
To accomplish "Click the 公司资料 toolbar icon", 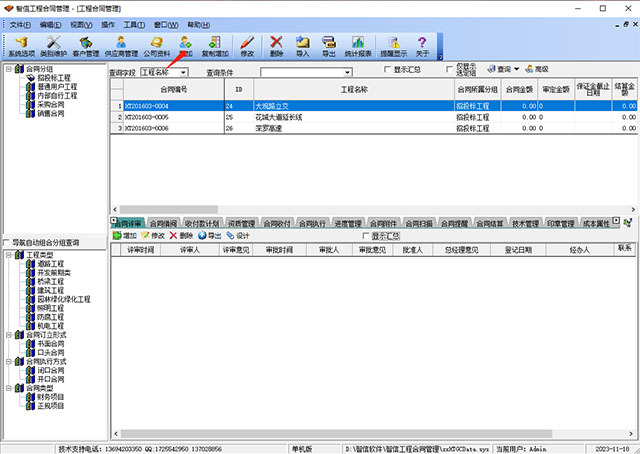I will click(x=157, y=46).
